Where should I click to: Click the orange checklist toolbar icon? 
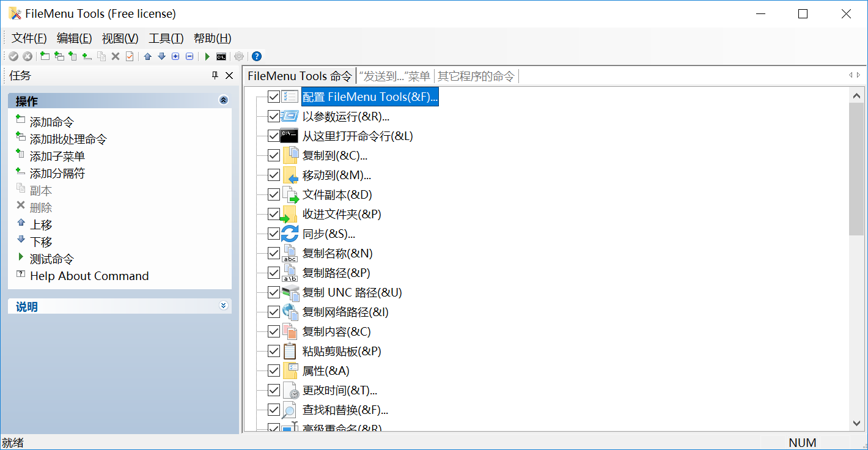pos(130,56)
